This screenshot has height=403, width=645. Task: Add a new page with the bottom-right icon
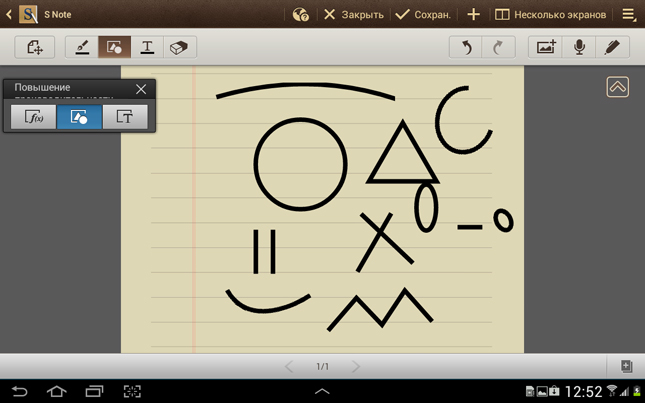[x=626, y=366]
